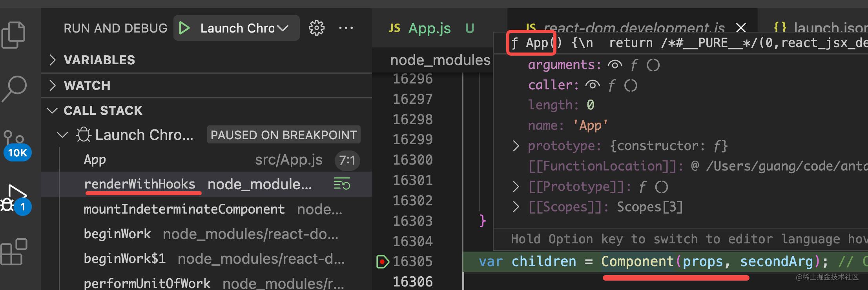Invoke the getter eye for arguments
This screenshot has height=290, width=868.
(615, 65)
